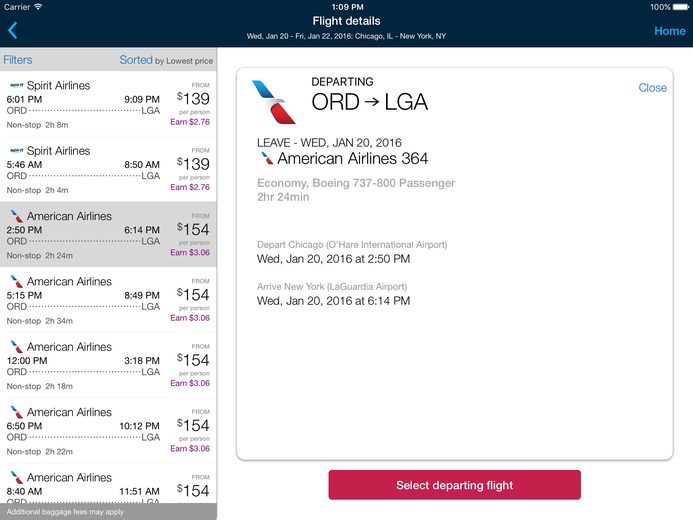The image size is (693, 520).
Task: Click American Airlines logo on 5:15 PM flight
Action: click(16, 281)
